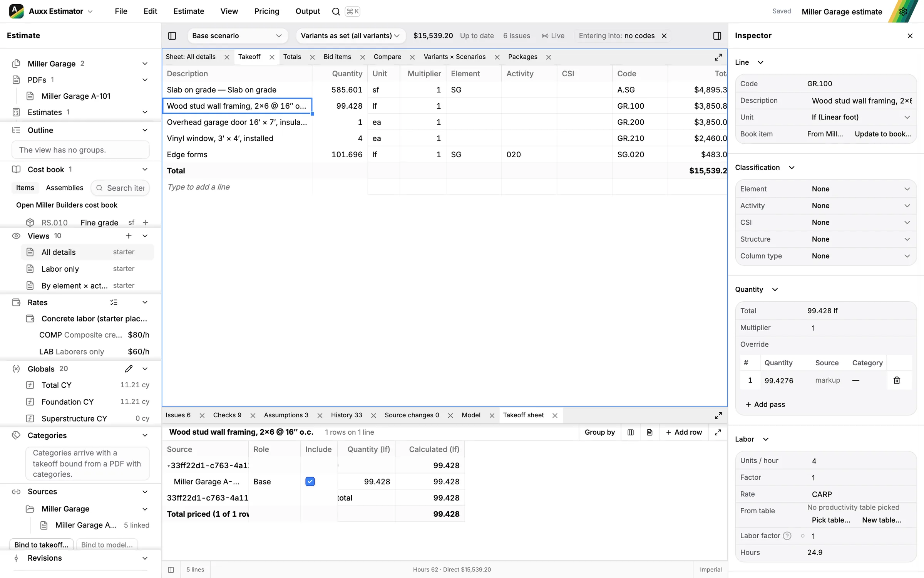
Task: Click the Add row button
Action: click(x=684, y=432)
